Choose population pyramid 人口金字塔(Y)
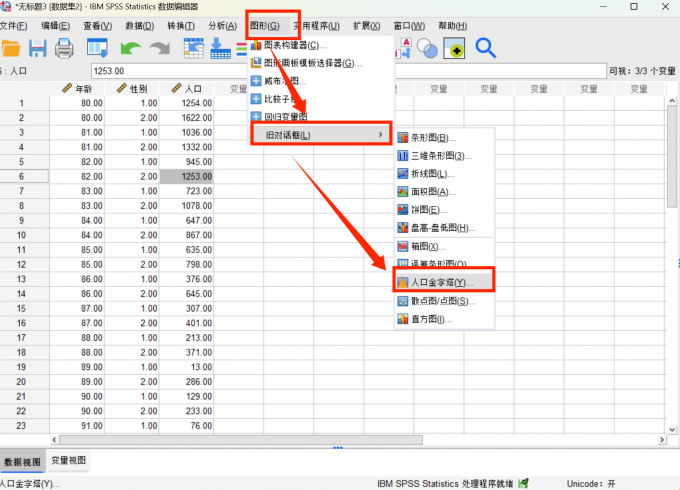Image resolution: width=680 pixels, height=490 pixels. pyautogui.click(x=444, y=282)
